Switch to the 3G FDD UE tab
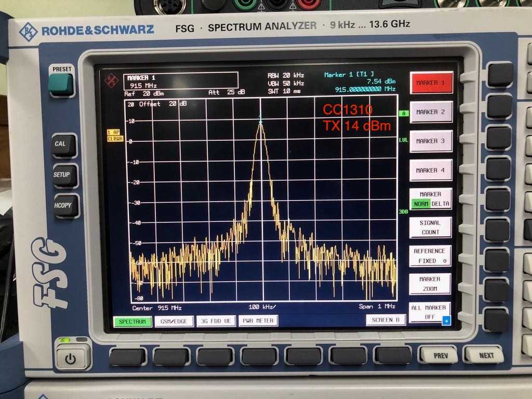The height and width of the screenshot is (399, 532). [216, 321]
